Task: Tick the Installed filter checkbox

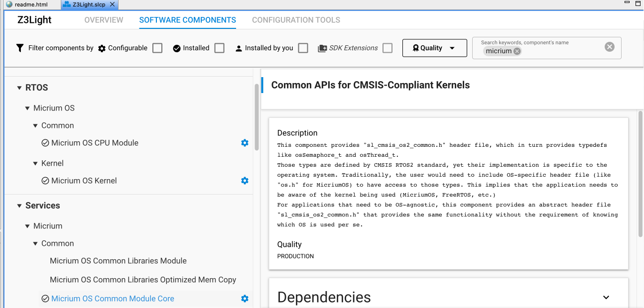Action: click(220, 48)
